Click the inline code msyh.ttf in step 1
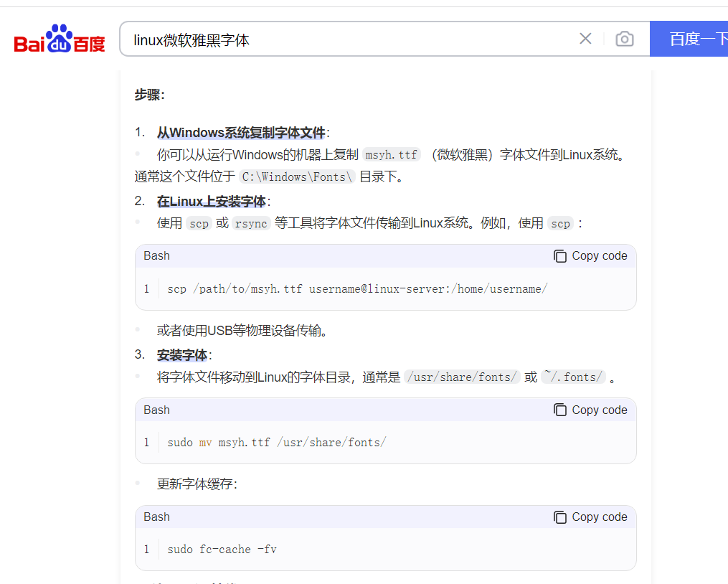The image size is (728, 584). coord(392,155)
